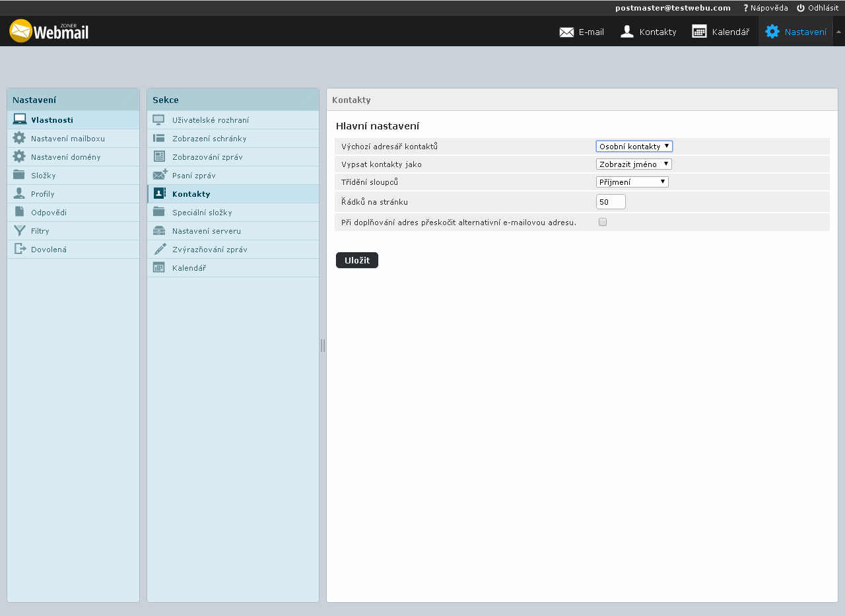The width and height of the screenshot is (845, 616).
Task: Collapse the top navigation bar arrow
Action: tap(838, 32)
